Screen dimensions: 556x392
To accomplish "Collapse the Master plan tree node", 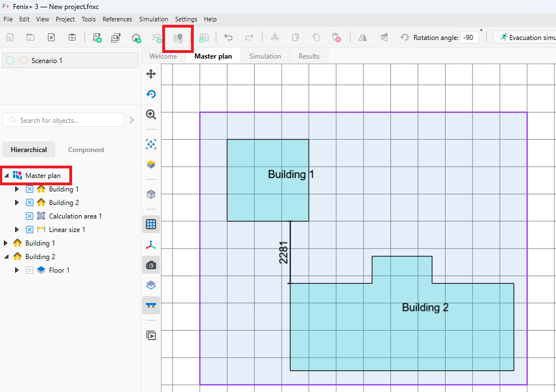I will 6,176.
